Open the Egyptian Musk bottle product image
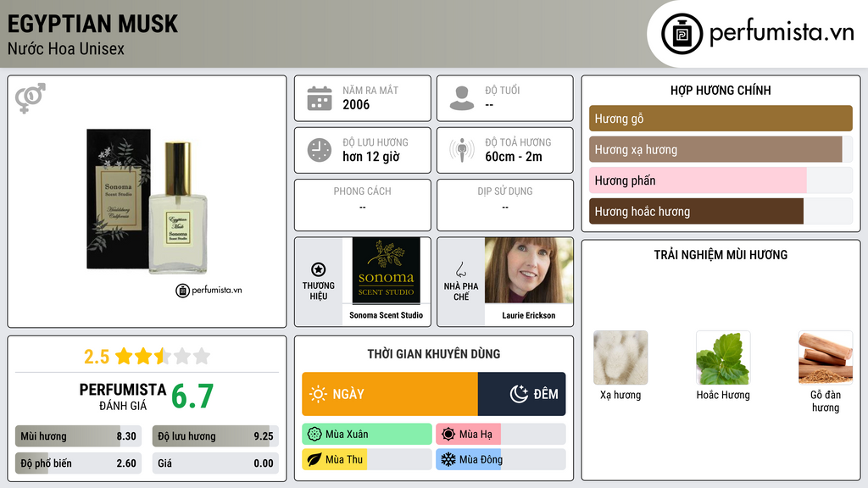The width and height of the screenshot is (868, 488). [147, 202]
